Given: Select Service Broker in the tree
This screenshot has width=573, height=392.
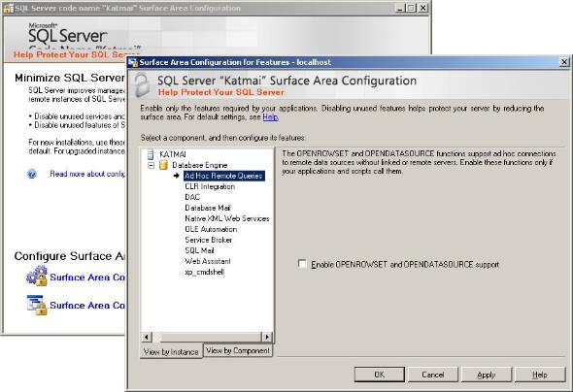Looking at the screenshot, I should pos(208,240).
